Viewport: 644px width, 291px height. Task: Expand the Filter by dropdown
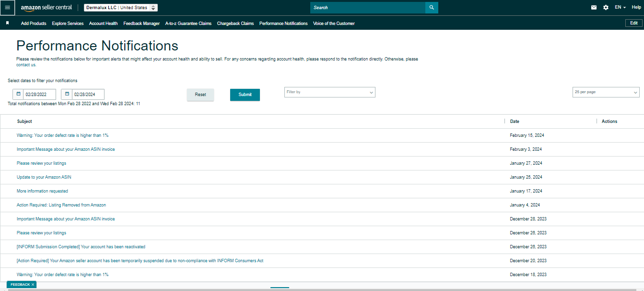[330, 92]
